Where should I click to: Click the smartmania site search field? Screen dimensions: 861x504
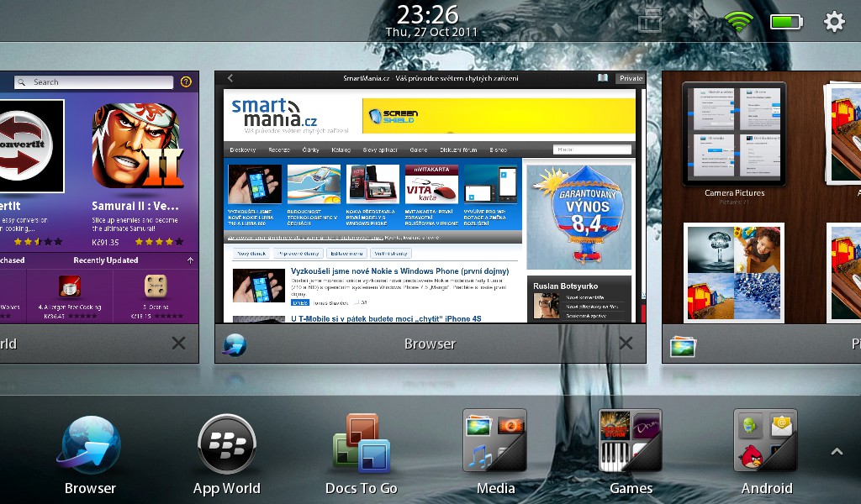click(x=592, y=150)
